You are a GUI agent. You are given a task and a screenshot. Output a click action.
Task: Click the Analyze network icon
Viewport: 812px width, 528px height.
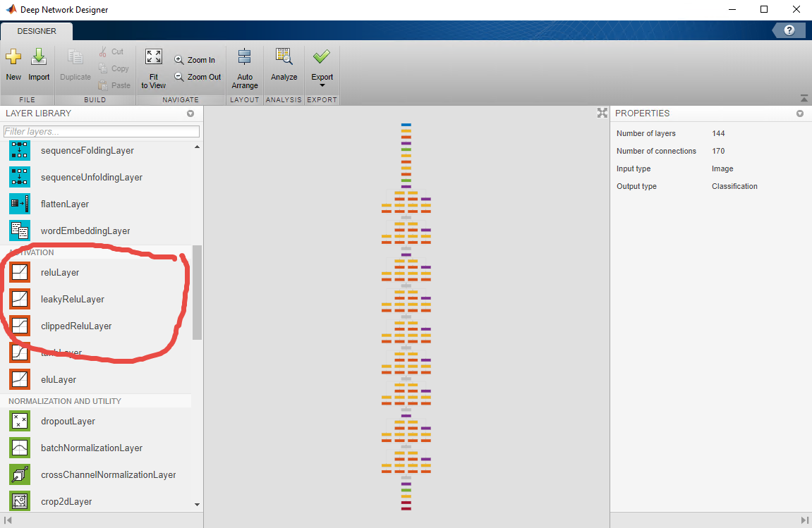point(284,58)
